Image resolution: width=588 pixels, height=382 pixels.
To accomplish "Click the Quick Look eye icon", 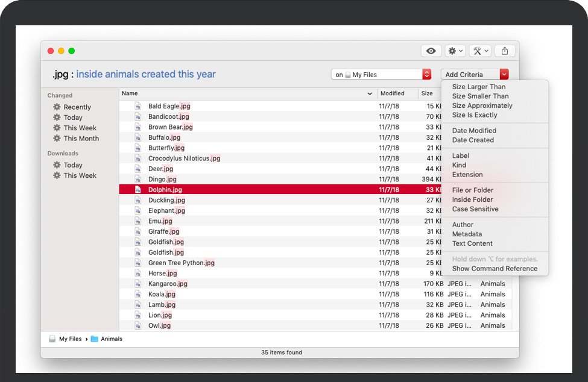I will pos(431,51).
